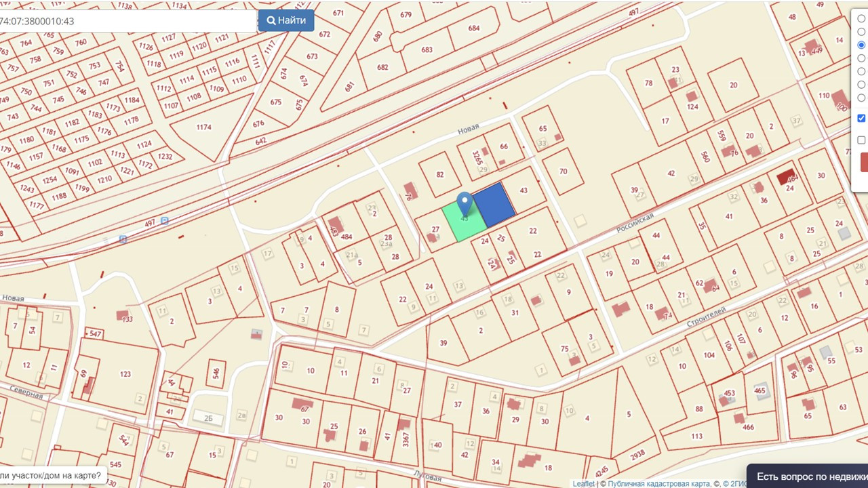Click the Луговая street label
Image resolution: width=868 pixels, height=488 pixels.
(428, 476)
